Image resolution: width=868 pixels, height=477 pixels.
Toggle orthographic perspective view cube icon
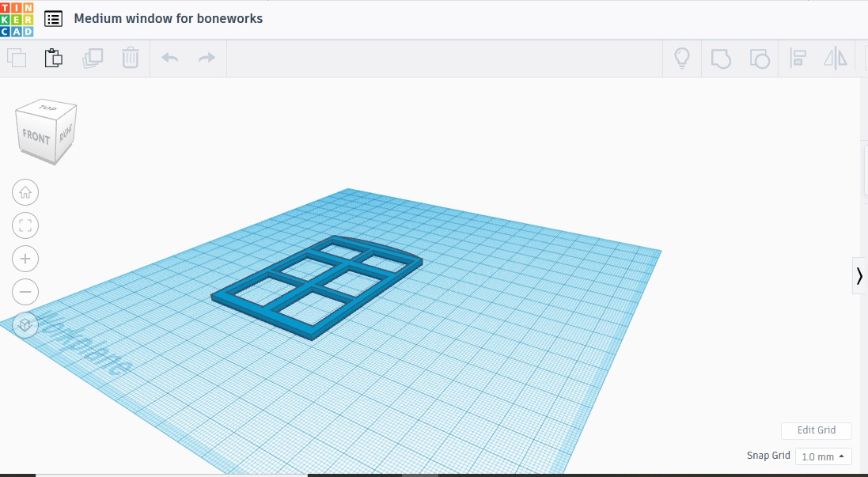click(25, 325)
